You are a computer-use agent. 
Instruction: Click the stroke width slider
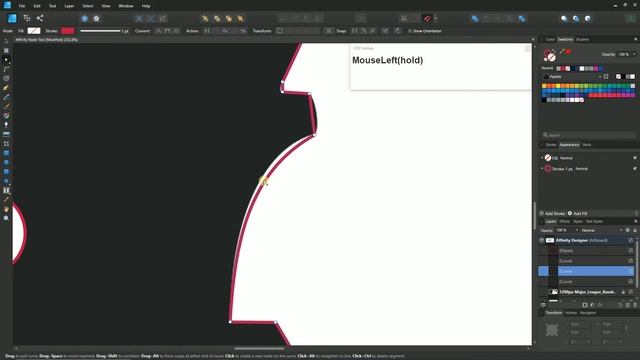[x=100, y=31]
